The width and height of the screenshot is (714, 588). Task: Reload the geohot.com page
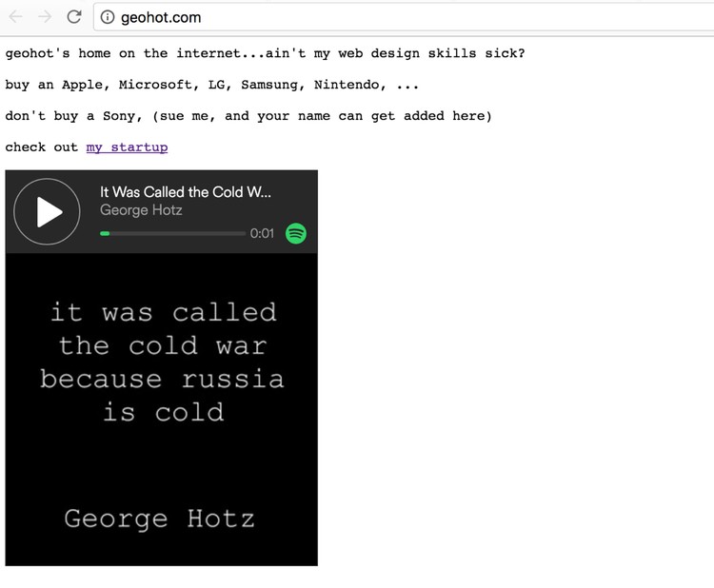(x=73, y=17)
